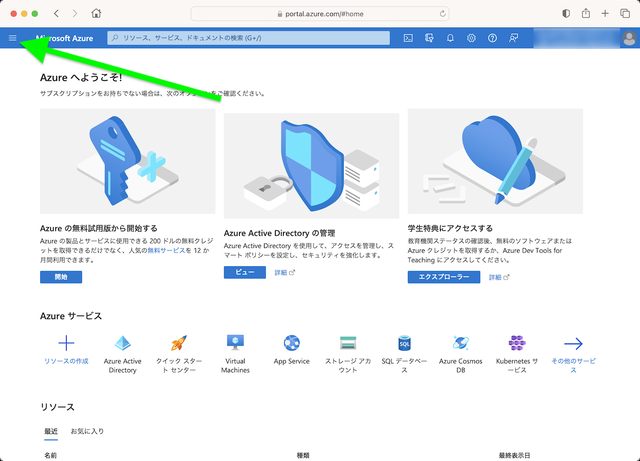Open a new tab with the plus icon
The width and height of the screenshot is (640, 461).
coord(605,13)
